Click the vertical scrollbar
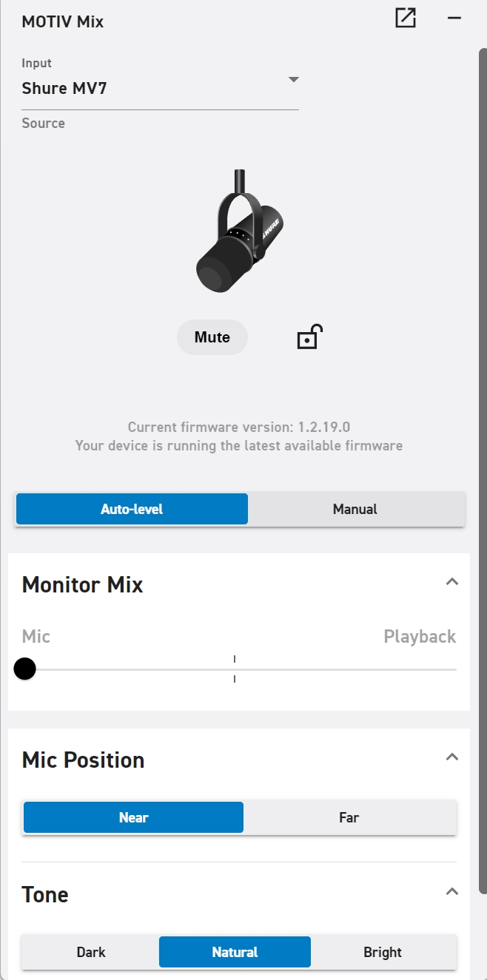Viewport: 487px width, 980px height. [483, 470]
